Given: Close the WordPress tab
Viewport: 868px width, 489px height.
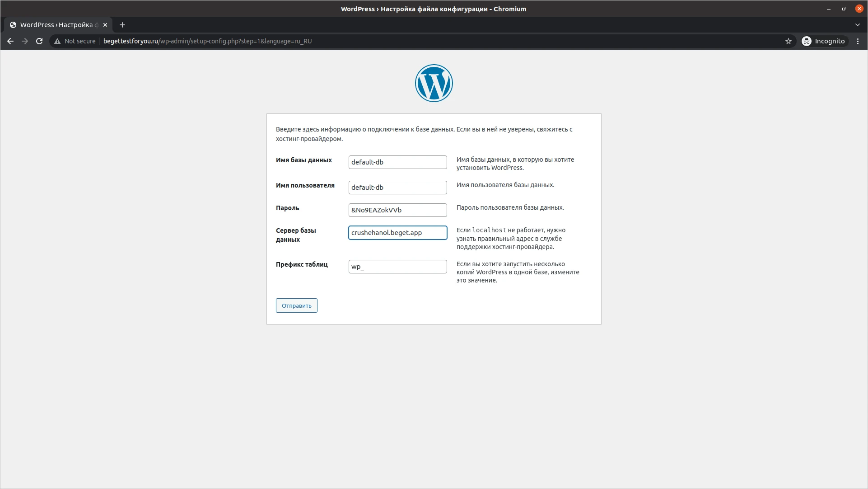Looking at the screenshot, I should (105, 25).
